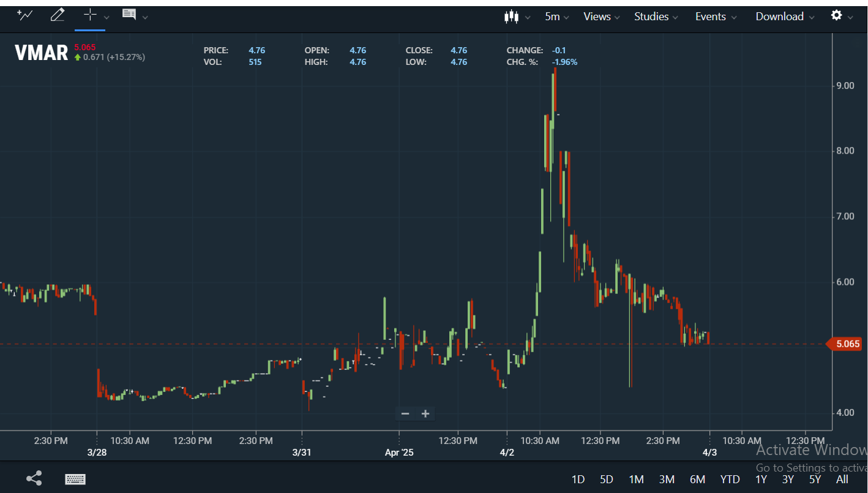Click the share icon
Image resolution: width=868 pixels, height=493 pixels.
(34, 479)
